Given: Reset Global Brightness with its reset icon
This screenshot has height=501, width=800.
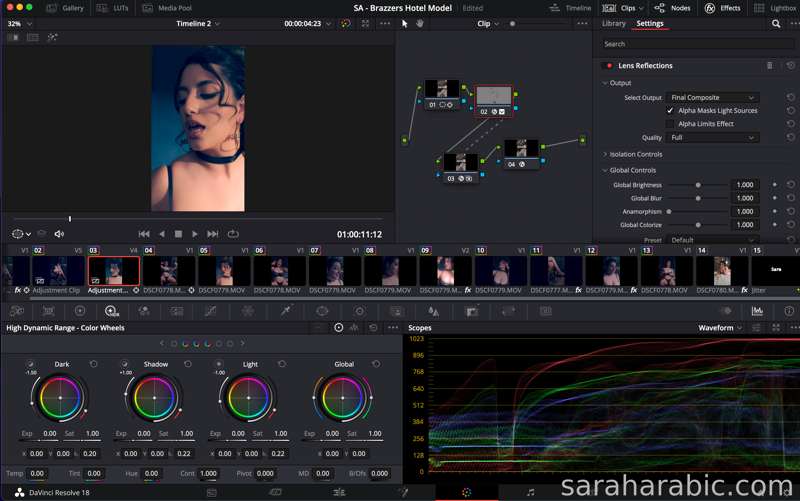Looking at the screenshot, I should click(790, 185).
